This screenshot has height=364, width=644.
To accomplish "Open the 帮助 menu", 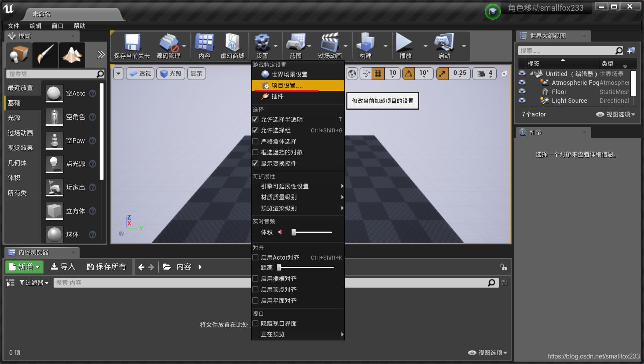I will [x=80, y=26].
